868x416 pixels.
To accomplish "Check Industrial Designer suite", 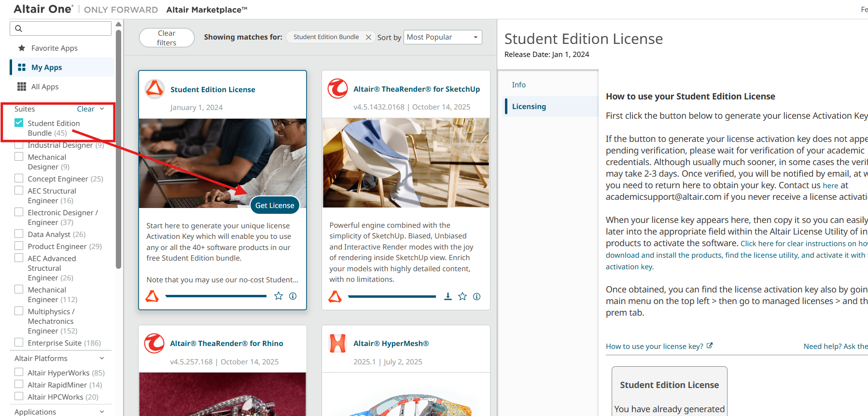I will click(19, 145).
